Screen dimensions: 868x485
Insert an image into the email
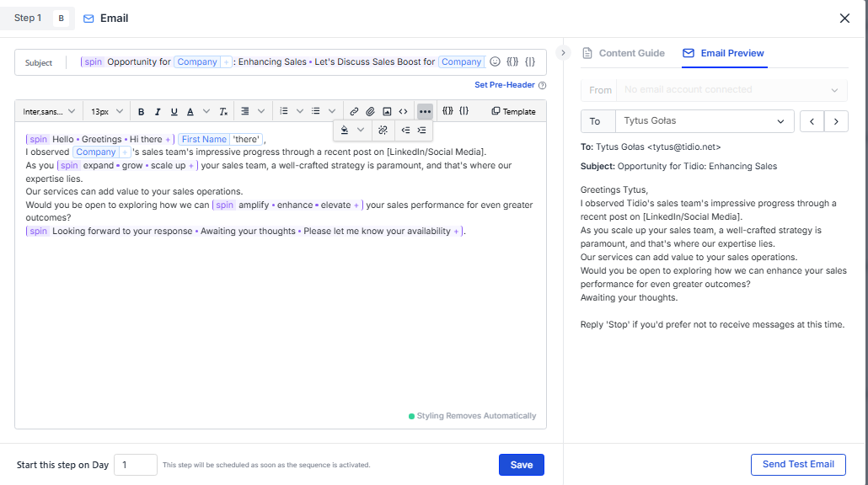coord(387,112)
